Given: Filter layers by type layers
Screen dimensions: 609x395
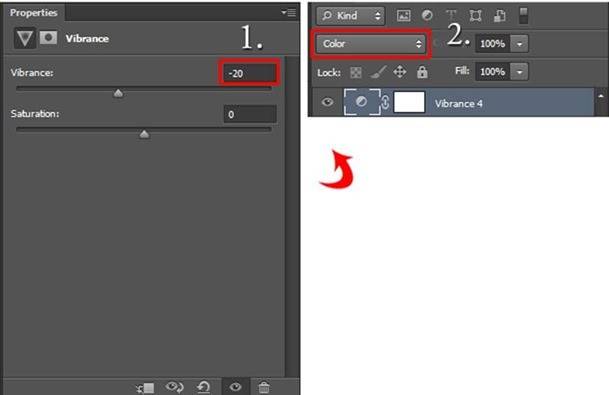Looking at the screenshot, I should pos(451,16).
